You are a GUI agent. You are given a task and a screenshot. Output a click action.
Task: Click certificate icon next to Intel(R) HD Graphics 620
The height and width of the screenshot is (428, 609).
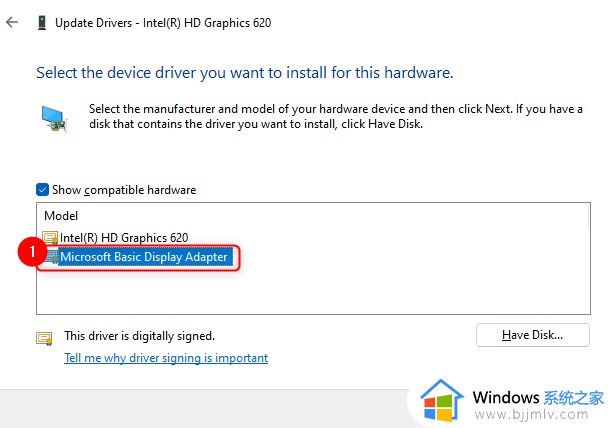click(x=50, y=237)
